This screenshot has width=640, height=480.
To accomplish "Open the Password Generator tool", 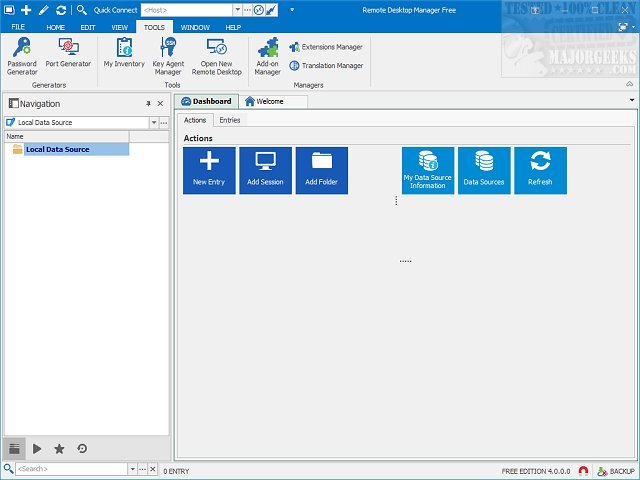I will coord(21,55).
